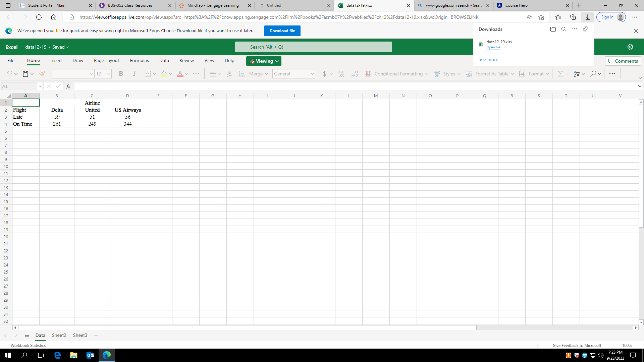Viewport: 644px width, 362px height.
Task: Click the accounting dollar format icon
Action: click(x=324, y=74)
